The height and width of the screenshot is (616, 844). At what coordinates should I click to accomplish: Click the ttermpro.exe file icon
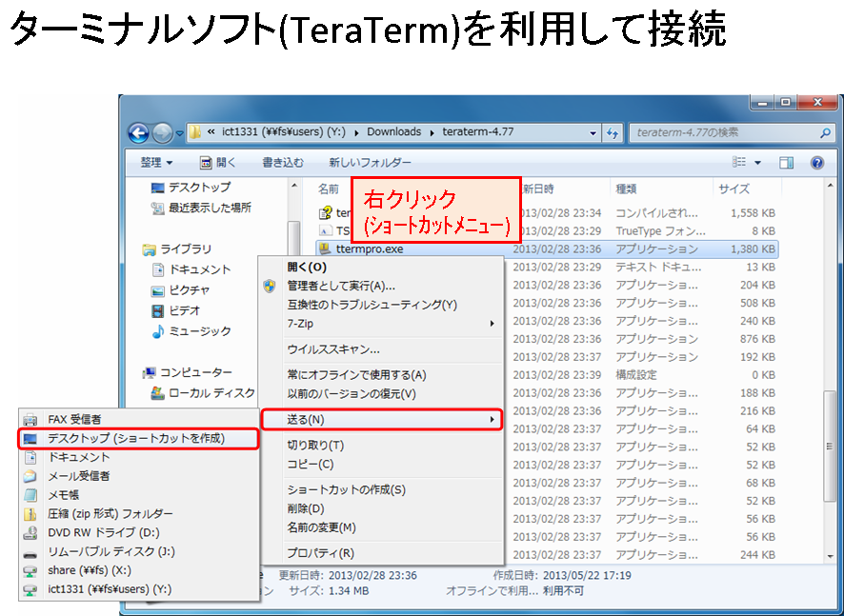pyautogui.click(x=325, y=248)
